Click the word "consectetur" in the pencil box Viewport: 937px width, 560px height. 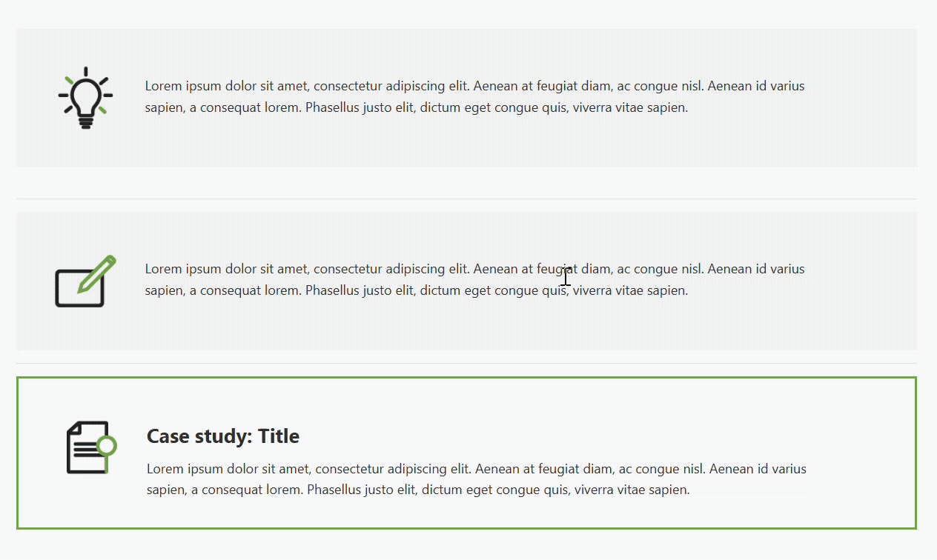coord(348,269)
